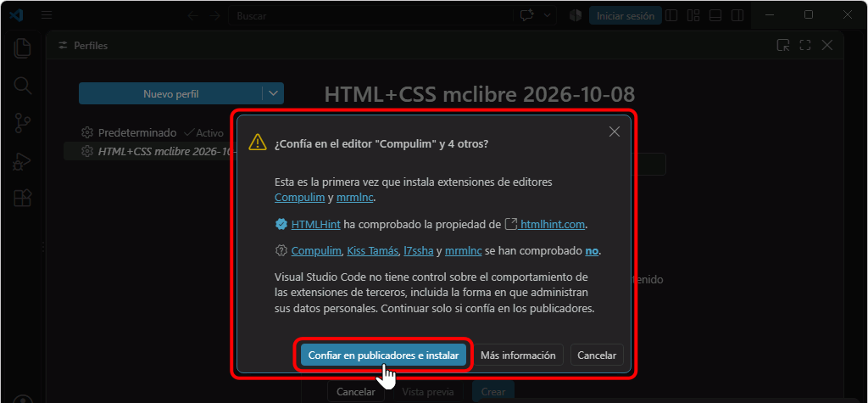
Task: Go back with the left arrow
Action: (x=192, y=15)
